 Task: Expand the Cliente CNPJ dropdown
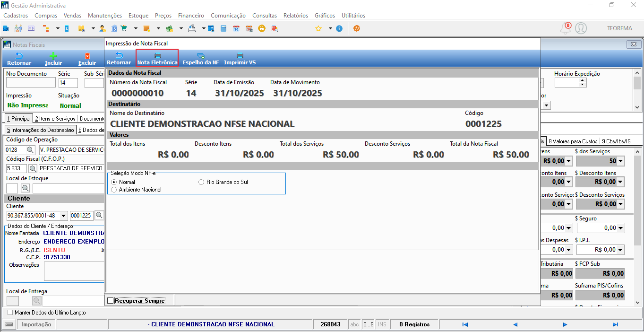pos(64,216)
